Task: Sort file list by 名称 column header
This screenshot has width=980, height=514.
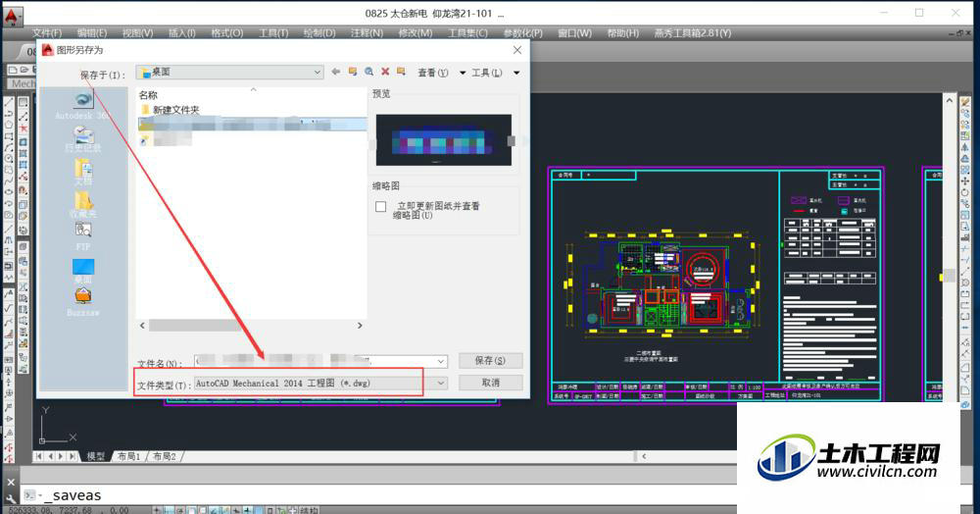Action: [x=148, y=95]
